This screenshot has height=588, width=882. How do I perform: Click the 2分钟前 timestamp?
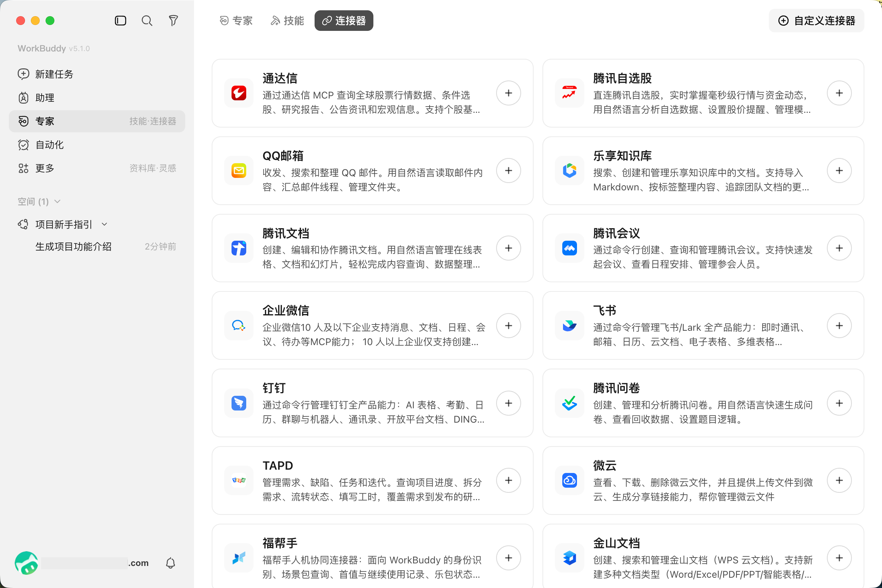tap(161, 246)
